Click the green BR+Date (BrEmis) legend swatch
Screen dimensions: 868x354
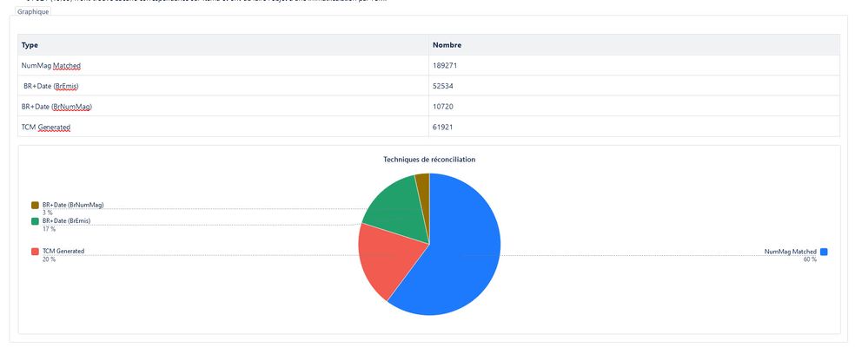tap(36, 221)
